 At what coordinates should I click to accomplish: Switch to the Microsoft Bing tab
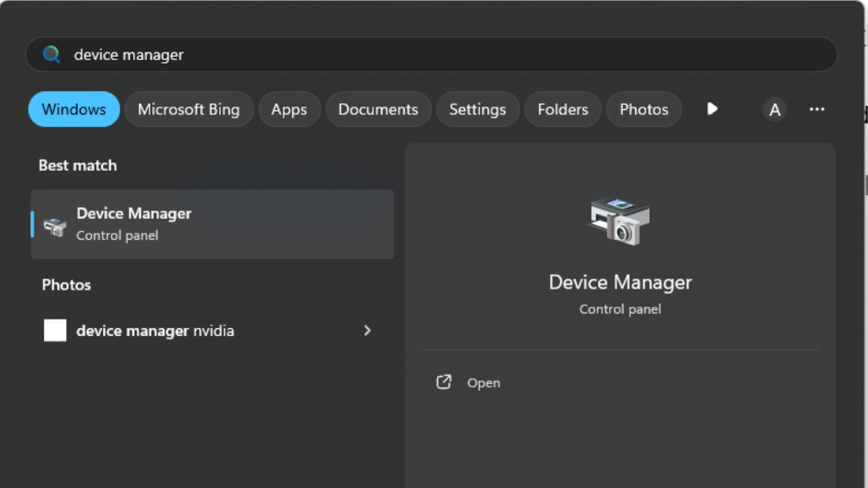point(188,109)
